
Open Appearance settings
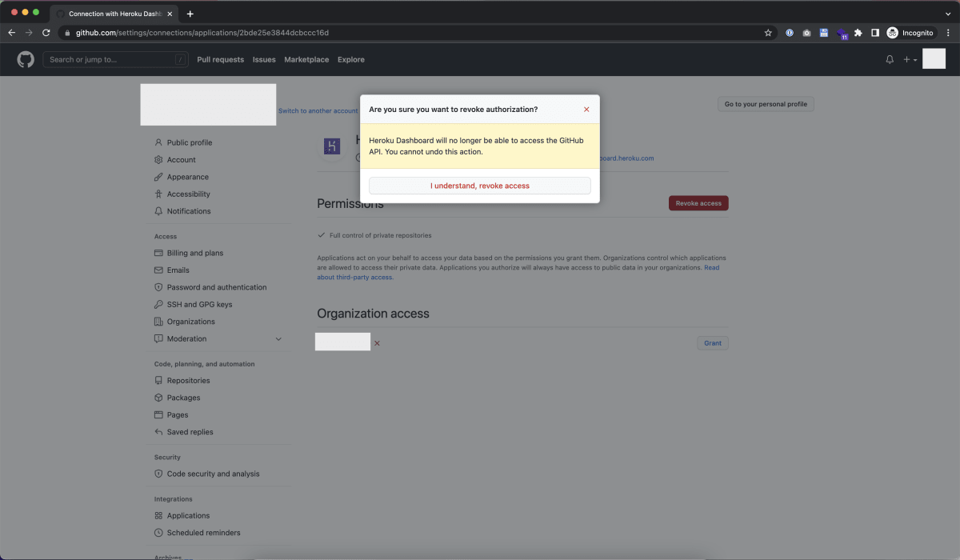[x=188, y=177]
